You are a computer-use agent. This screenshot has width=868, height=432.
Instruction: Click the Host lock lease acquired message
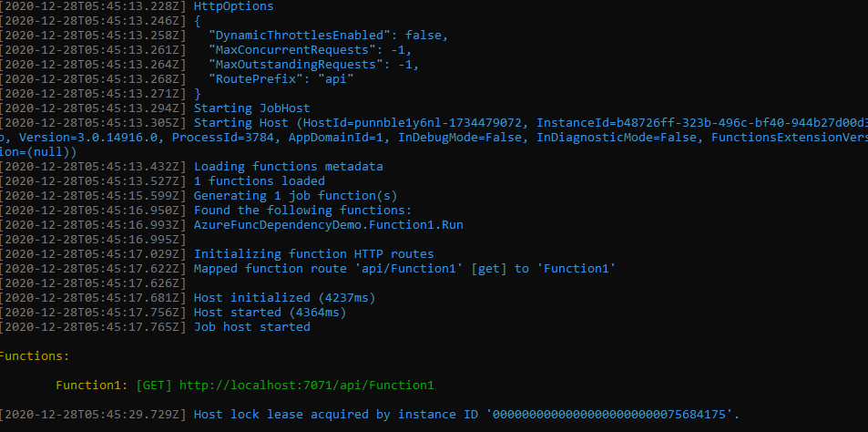pos(468,415)
